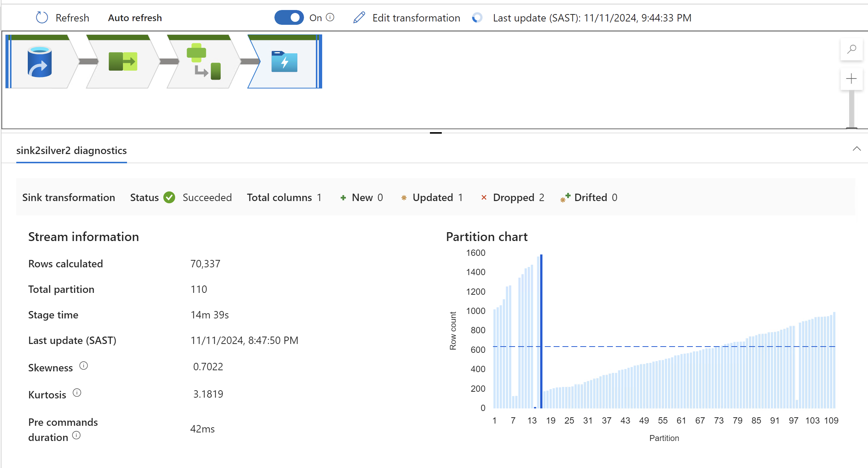
Task: Click the Edit transformation pencil icon
Action: click(359, 17)
